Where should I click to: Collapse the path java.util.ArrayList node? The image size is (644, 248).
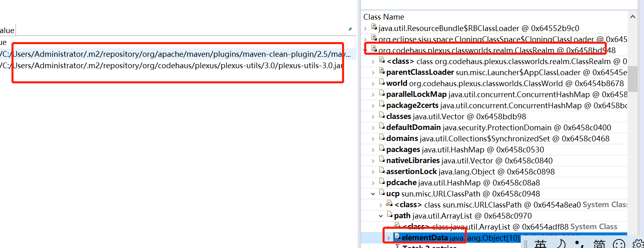click(381, 216)
